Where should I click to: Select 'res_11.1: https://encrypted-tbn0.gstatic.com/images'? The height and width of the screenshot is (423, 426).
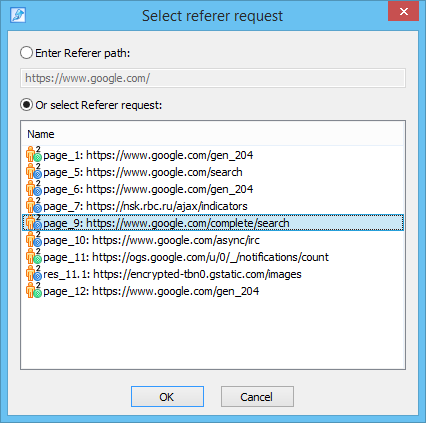[172, 274]
